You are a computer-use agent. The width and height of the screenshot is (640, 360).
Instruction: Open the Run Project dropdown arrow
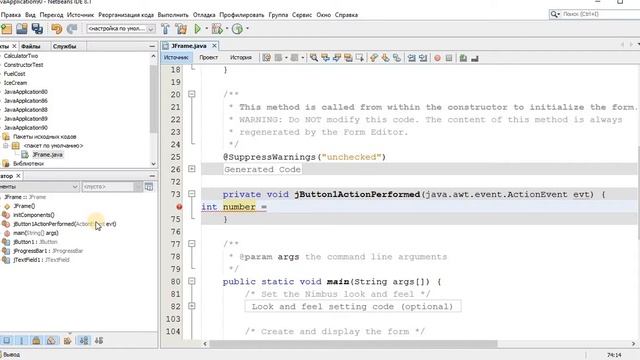tap(207, 29)
